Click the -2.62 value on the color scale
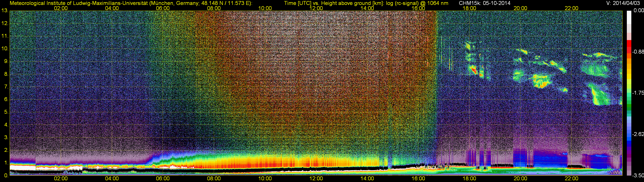The image size is (644, 182). coord(638,134)
